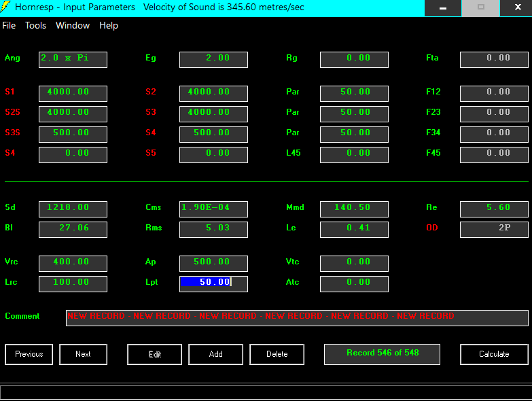Select the F23 input field

tap(494, 114)
